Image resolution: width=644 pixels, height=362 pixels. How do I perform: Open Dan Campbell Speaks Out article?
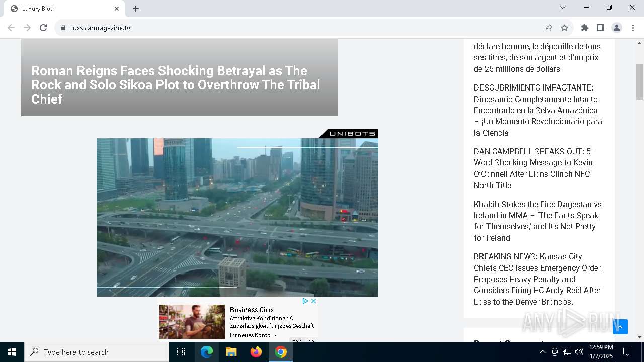pos(533,168)
